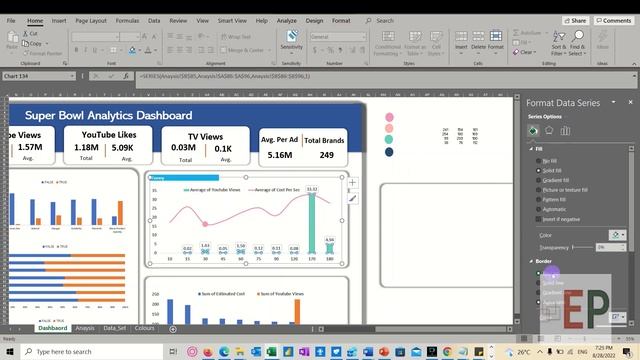Image resolution: width=640 pixels, height=360 pixels.
Task: Add a new sheet with the plus icon
Action: pyautogui.click(x=173, y=329)
